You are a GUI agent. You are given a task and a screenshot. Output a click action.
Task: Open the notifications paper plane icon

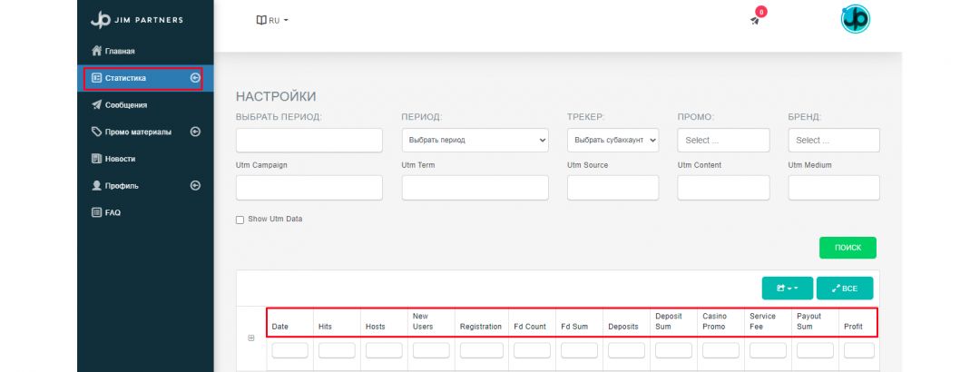(x=755, y=20)
